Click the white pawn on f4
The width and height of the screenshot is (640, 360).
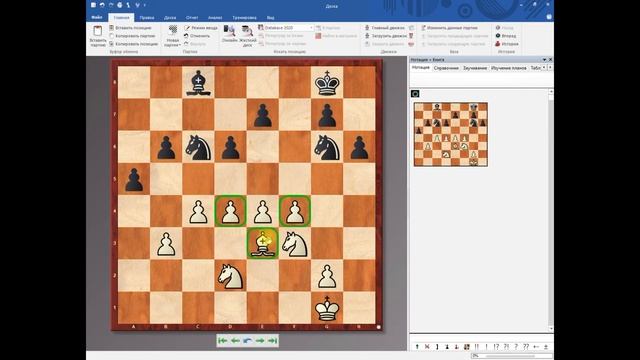[295, 211]
